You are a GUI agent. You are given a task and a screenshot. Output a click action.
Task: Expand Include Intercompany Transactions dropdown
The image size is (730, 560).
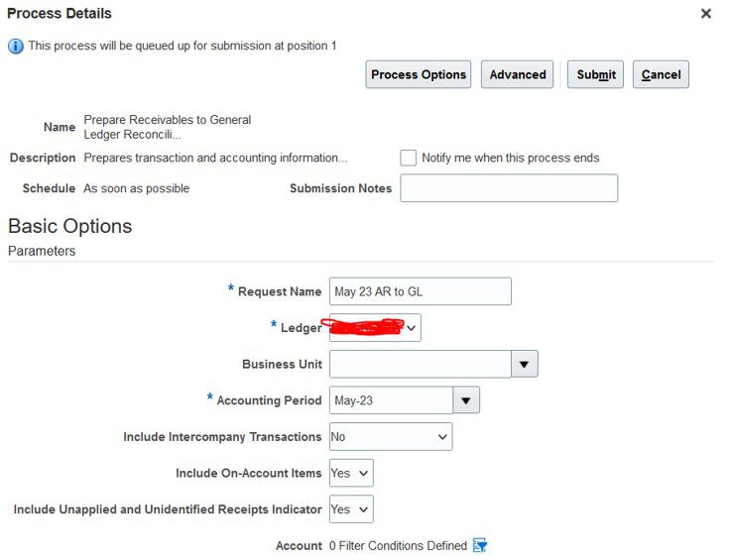[x=391, y=436]
